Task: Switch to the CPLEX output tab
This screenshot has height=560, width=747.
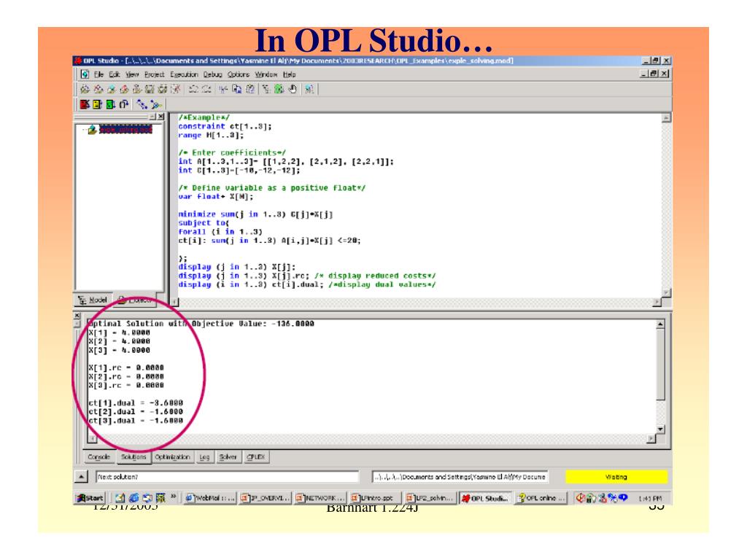Action: tap(256, 456)
